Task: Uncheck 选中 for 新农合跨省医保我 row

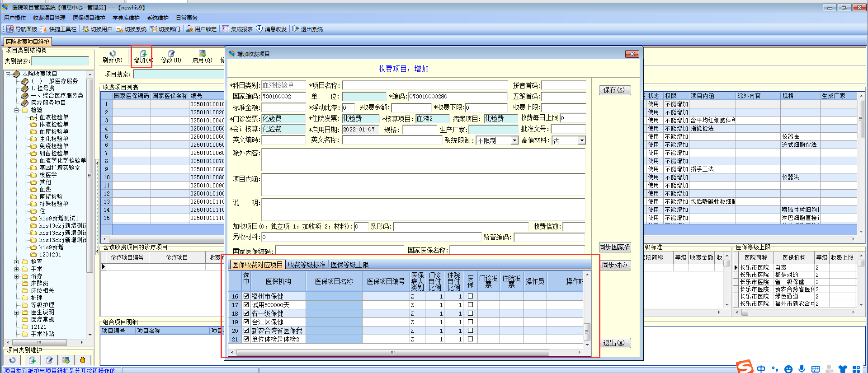Action: coord(246,331)
